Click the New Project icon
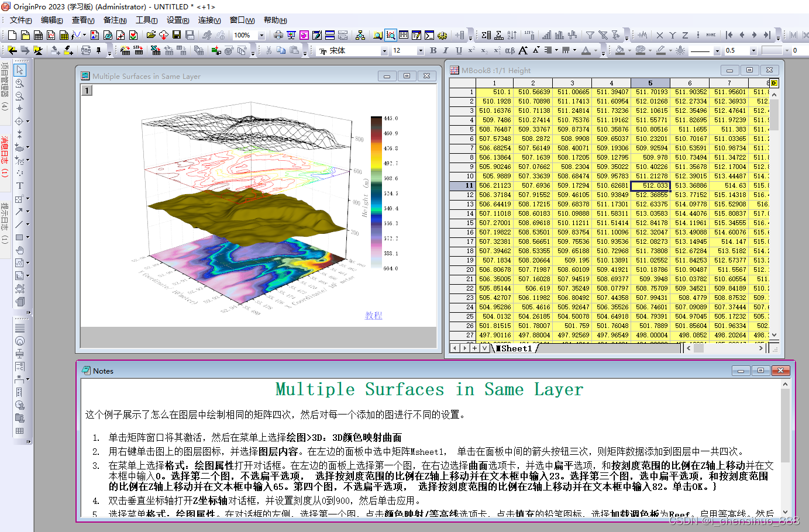809x532 pixels. pos(12,35)
